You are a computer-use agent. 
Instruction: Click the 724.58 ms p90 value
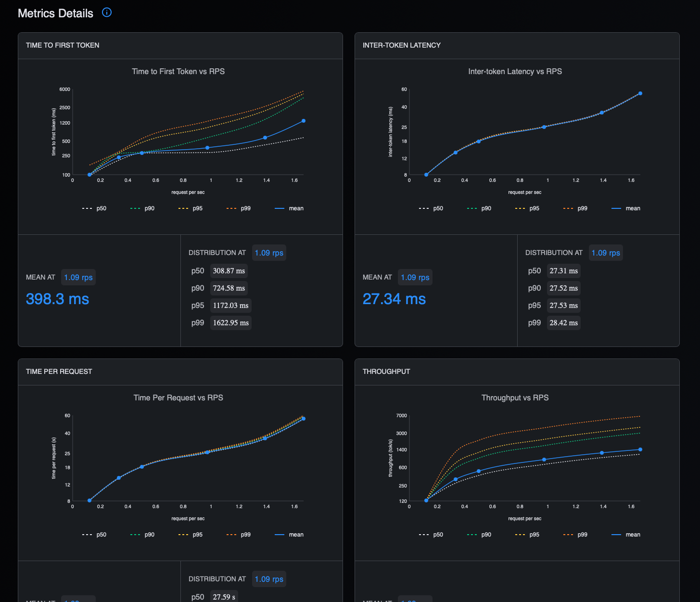(x=229, y=288)
